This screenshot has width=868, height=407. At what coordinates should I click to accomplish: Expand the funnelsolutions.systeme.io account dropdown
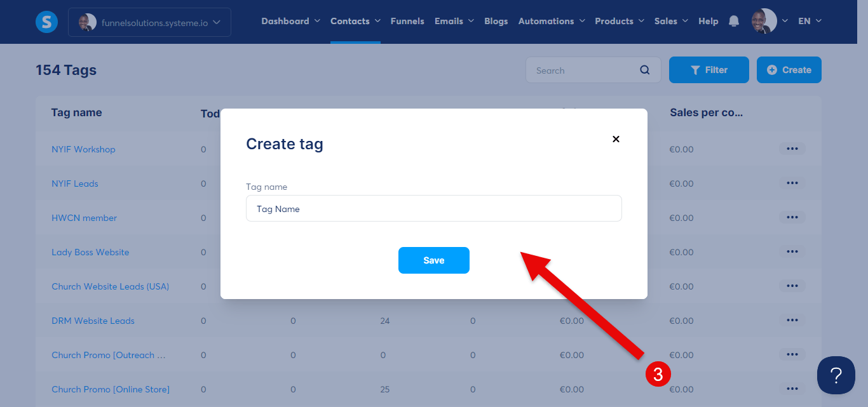click(149, 22)
